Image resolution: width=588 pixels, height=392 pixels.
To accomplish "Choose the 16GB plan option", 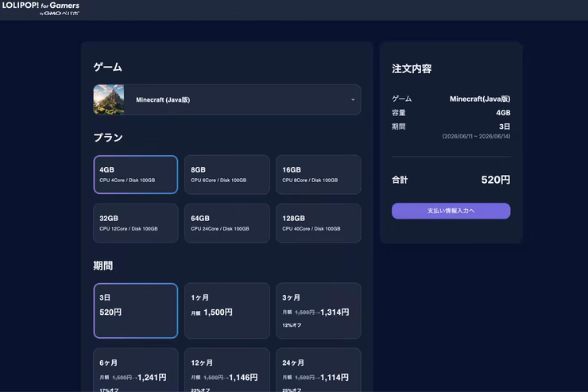I will click(319, 174).
